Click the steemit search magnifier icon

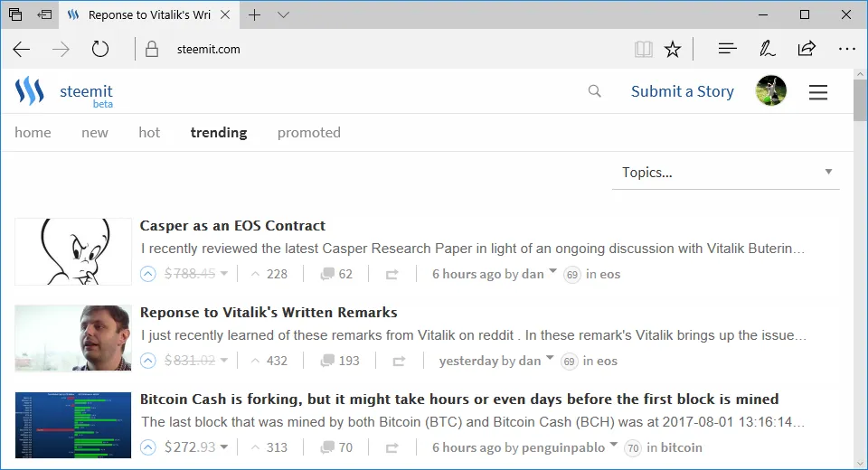tap(595, 91)
